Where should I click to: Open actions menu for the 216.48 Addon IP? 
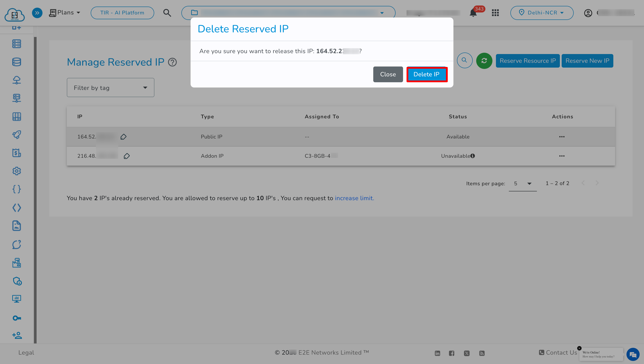pyautogui.click(x=562, y=156)
